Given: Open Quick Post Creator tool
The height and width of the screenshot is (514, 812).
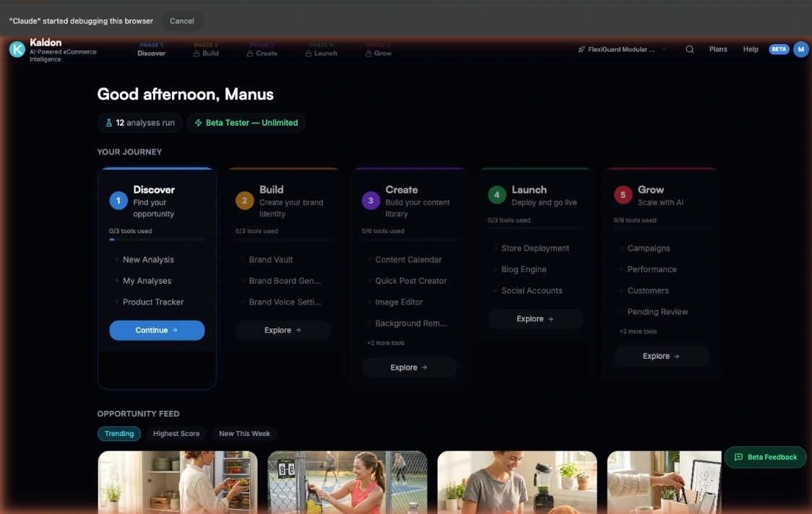Looking at the screenshot, I should pyautogui.click(x=409, y=281).
